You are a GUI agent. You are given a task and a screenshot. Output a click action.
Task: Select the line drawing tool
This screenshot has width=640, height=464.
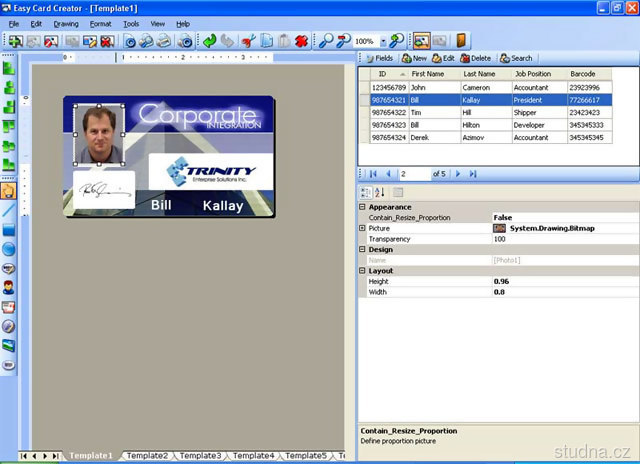[x=9, y=210]
